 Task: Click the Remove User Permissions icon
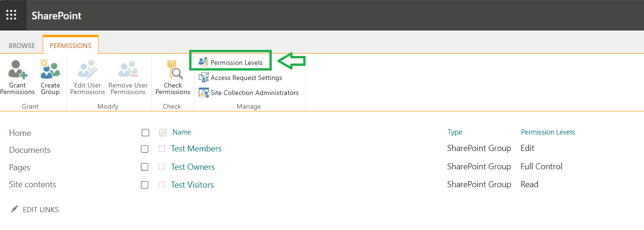point(128,70)
